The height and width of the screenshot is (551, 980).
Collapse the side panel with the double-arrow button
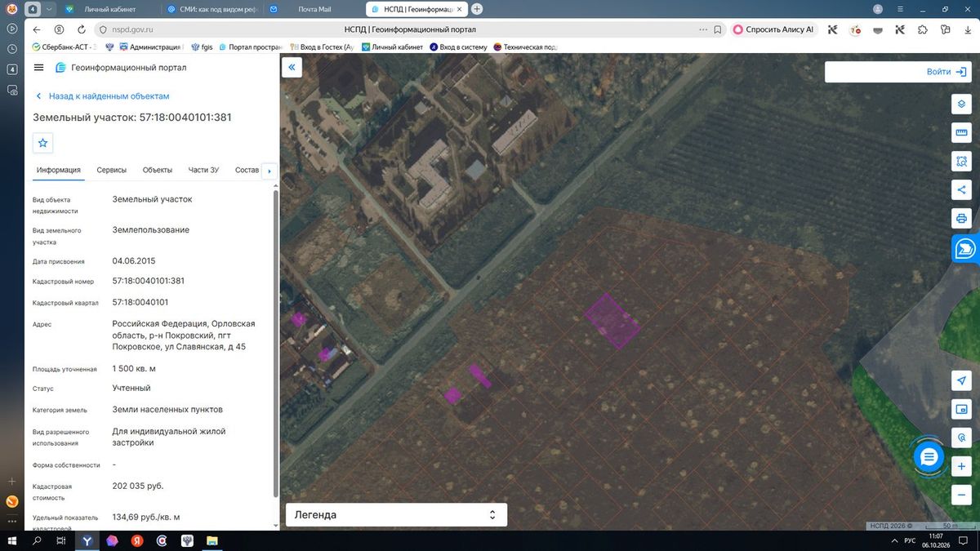292,68
